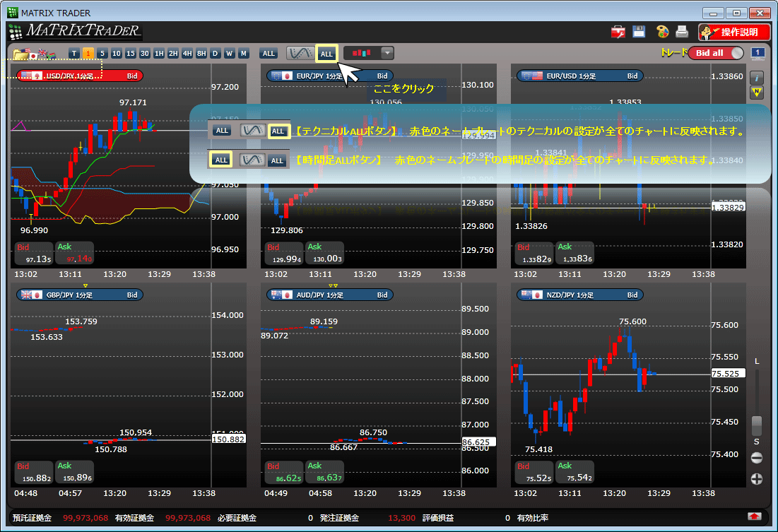Screen dimensions: 778x532
Task: Click the 有効証拠金 value 99,973,068
Action: coord(187,518)
